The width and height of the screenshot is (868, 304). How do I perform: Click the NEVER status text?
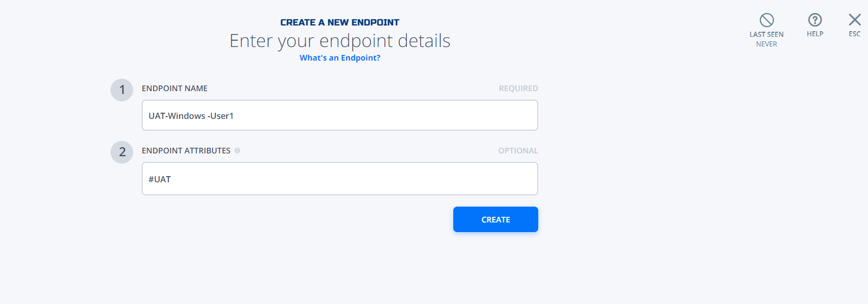tap(767, 44)
